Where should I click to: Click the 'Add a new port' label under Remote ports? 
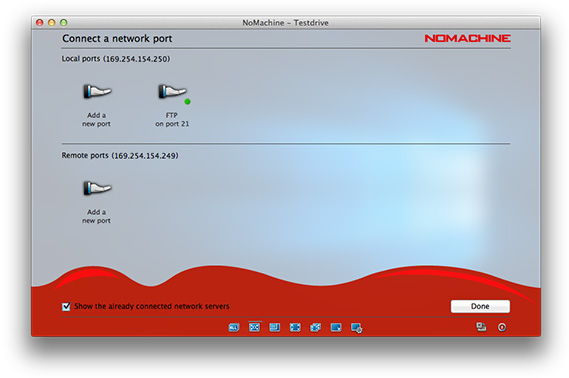96,216
